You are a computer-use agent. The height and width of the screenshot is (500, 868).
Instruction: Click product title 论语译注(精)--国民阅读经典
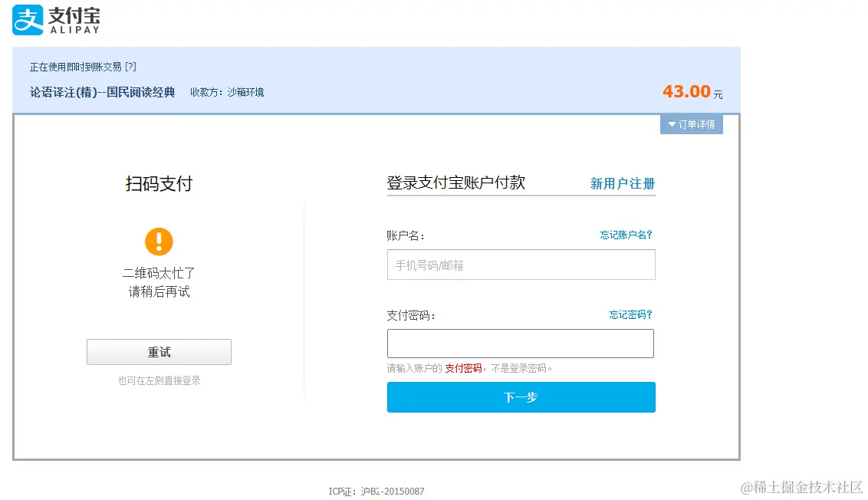coord(103,92)
